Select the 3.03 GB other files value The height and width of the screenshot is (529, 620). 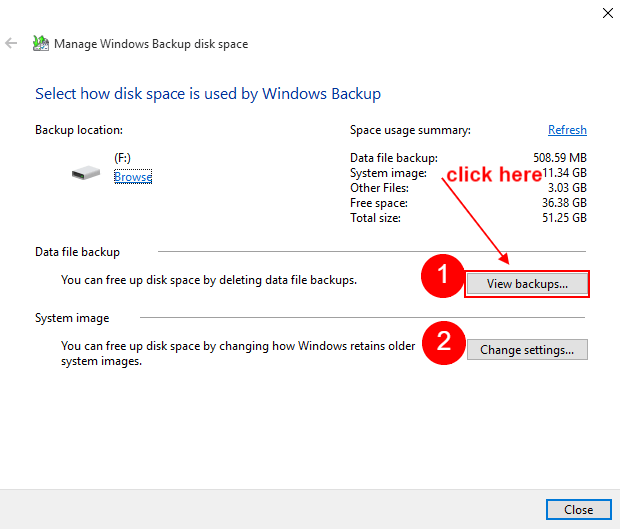click(x=567, y=188)
